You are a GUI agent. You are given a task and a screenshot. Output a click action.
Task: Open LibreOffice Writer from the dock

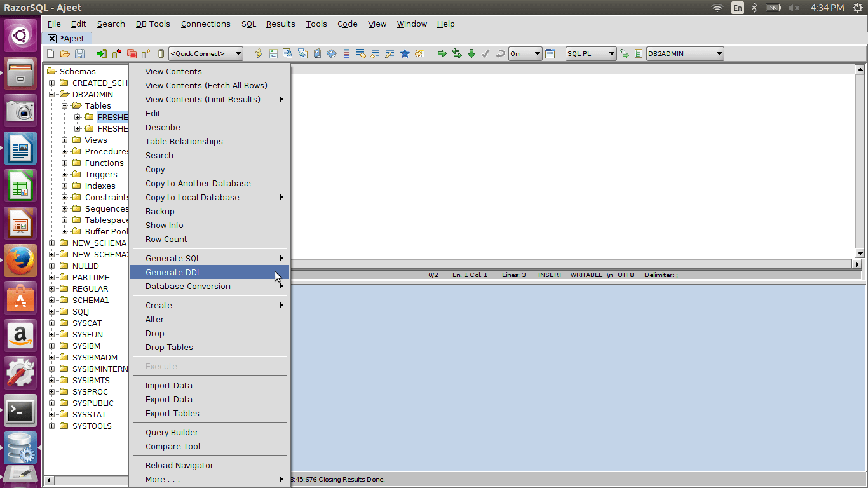[21, 148]
